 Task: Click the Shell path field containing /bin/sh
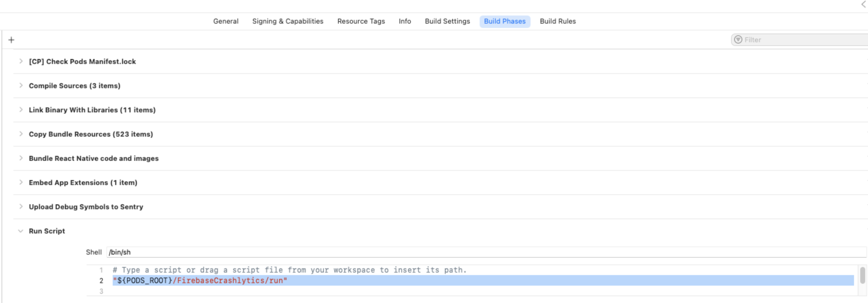[x=486, y=252]
